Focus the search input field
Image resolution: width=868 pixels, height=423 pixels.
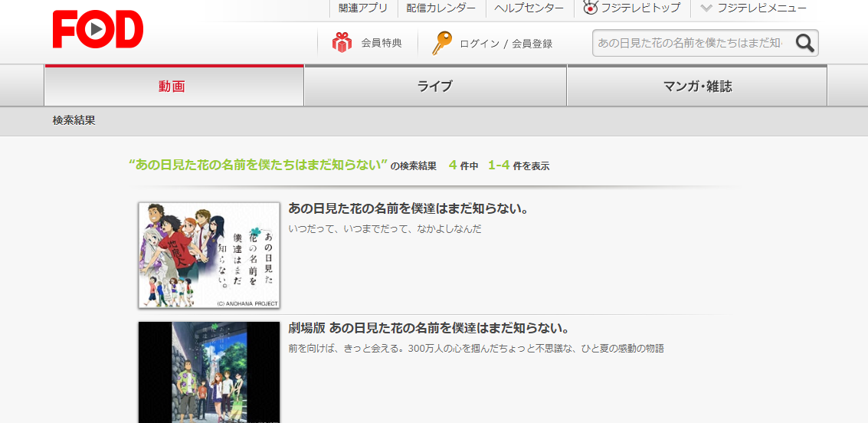tap(691, 43)
